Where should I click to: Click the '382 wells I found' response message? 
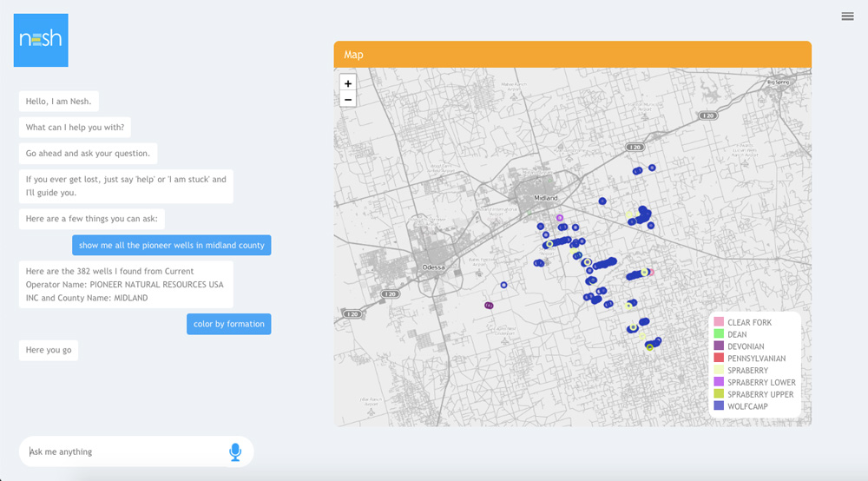coord(126,284)
